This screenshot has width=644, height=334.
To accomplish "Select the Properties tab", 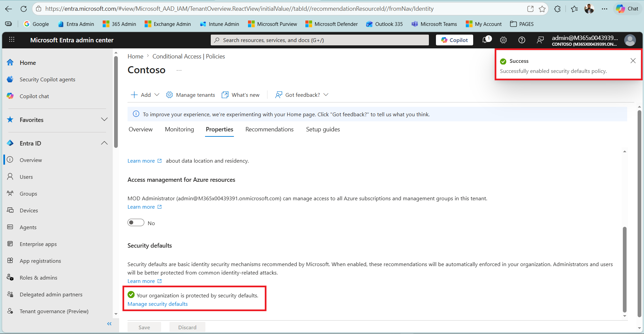I will [x=219, y=129].
